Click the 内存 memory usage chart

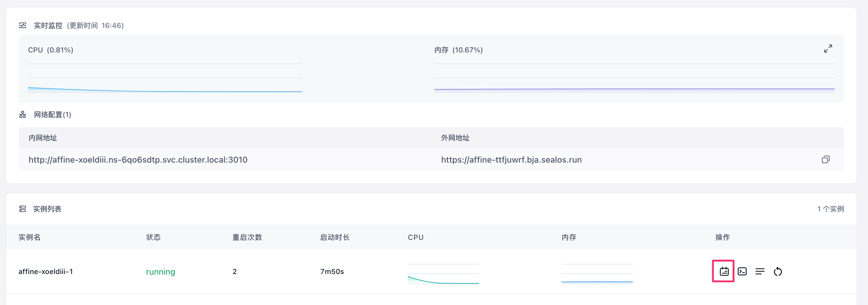tap(634, 78)
